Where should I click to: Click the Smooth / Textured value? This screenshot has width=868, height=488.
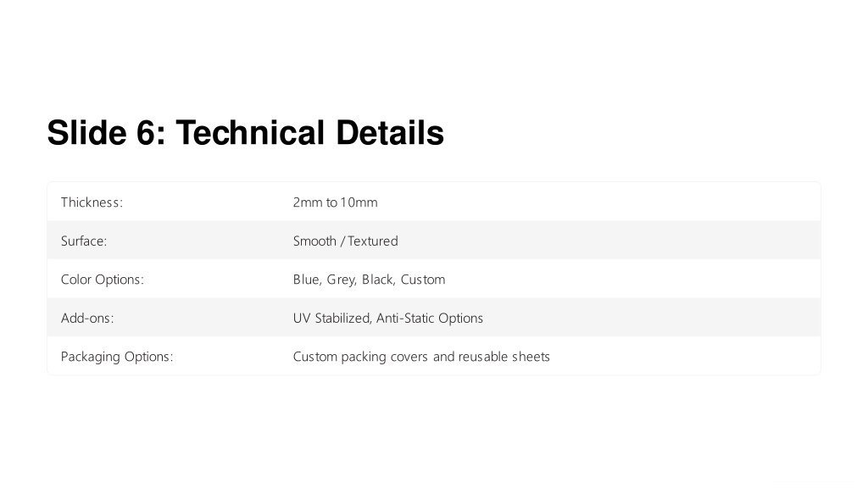pyautogui.click(x=346, y=241)
